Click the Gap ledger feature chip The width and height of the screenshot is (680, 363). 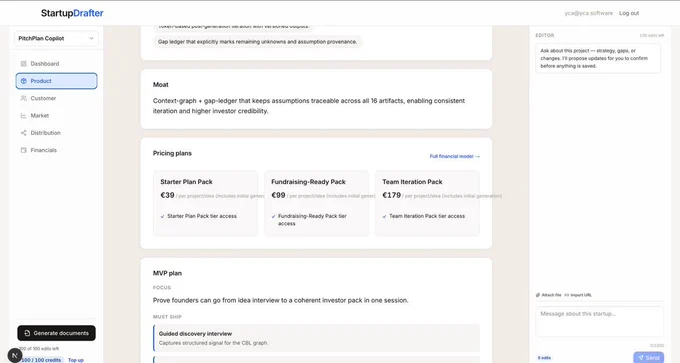click(258, 42)
